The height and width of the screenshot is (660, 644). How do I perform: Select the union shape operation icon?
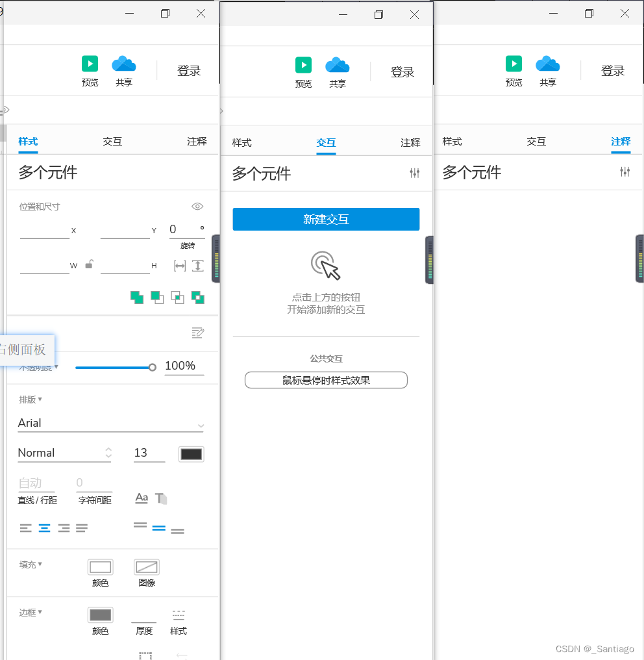137,298
